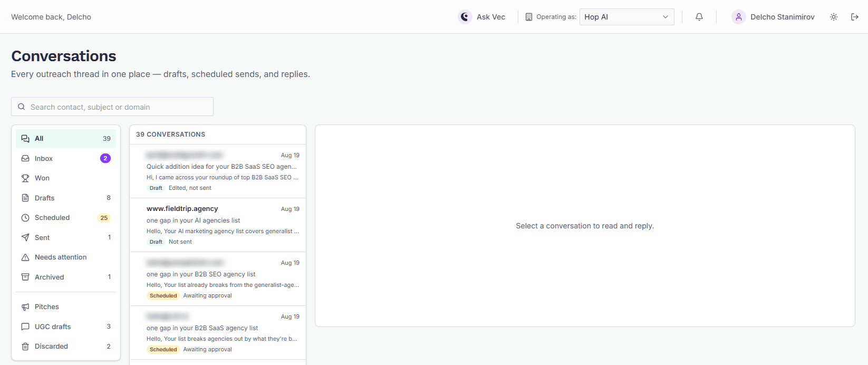
Task: Click the document icon beside Drafts
Action: click(x=25, y=198)
